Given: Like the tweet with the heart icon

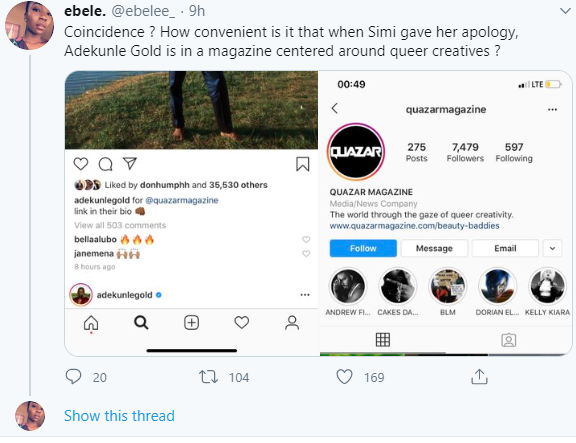Looking at the screenshot, I should tap(344, 377).
